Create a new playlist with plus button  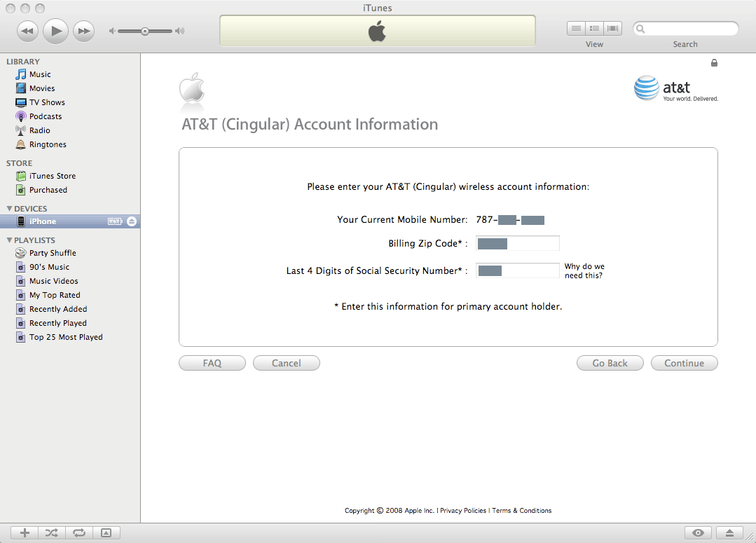[x=25, y=532]
